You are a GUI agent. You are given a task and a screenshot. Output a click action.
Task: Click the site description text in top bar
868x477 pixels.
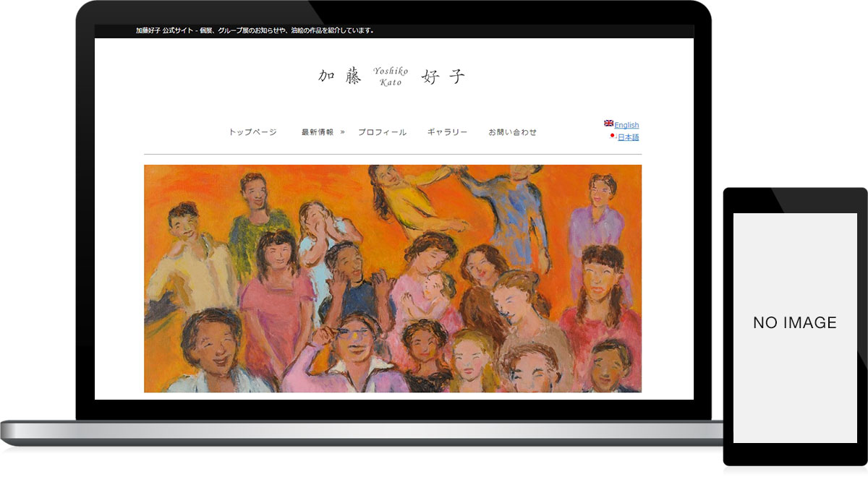255,31
